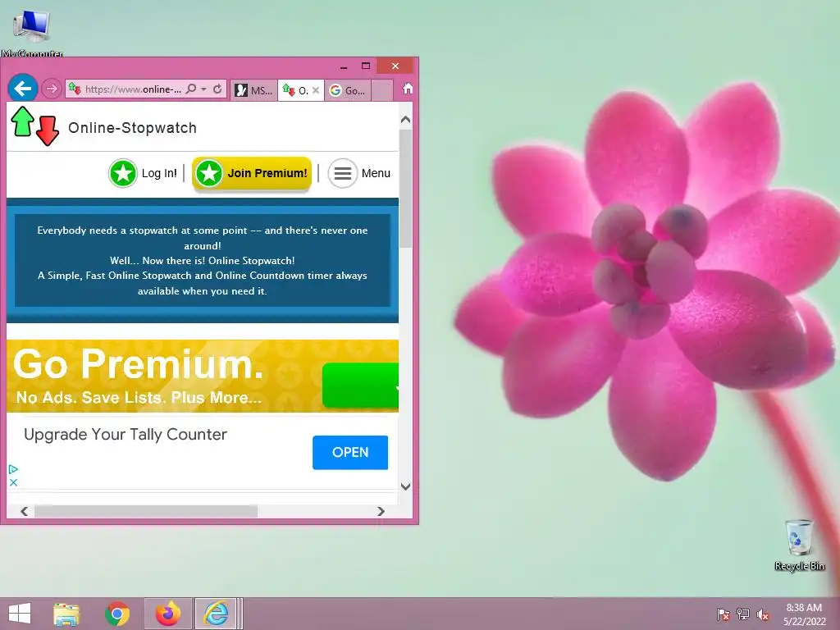Click the Home icon in Internet Explorer
Viewport: 840px width, 630px height.
408,89
